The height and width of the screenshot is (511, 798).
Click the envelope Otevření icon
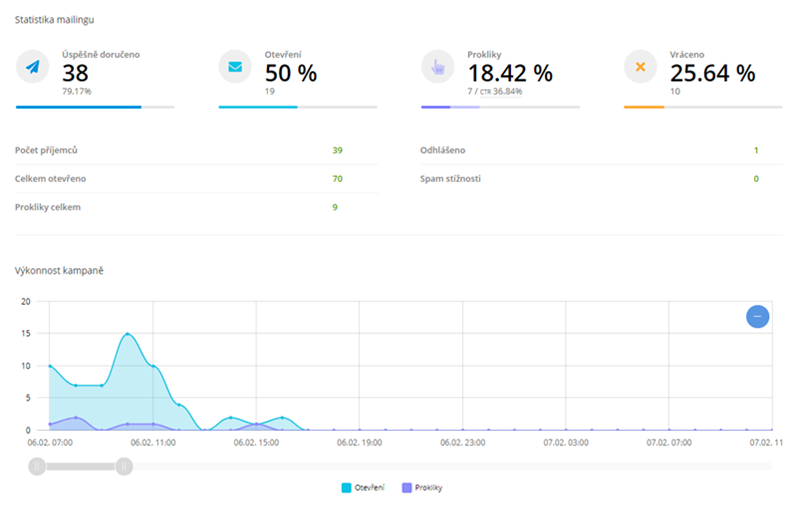235,67
